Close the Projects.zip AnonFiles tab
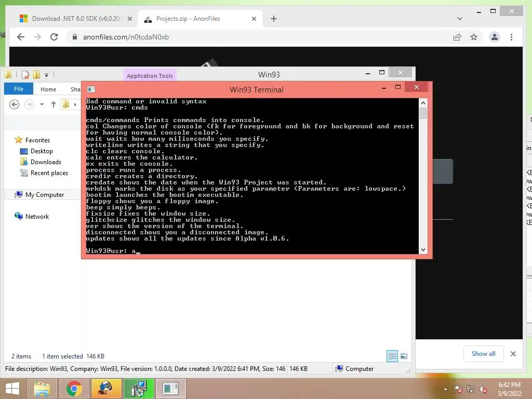 (x=254, y=19)
